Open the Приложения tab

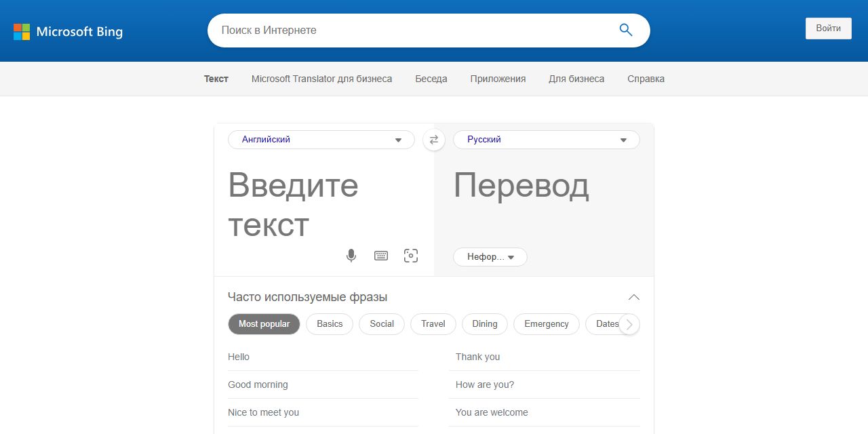[498, 79]
